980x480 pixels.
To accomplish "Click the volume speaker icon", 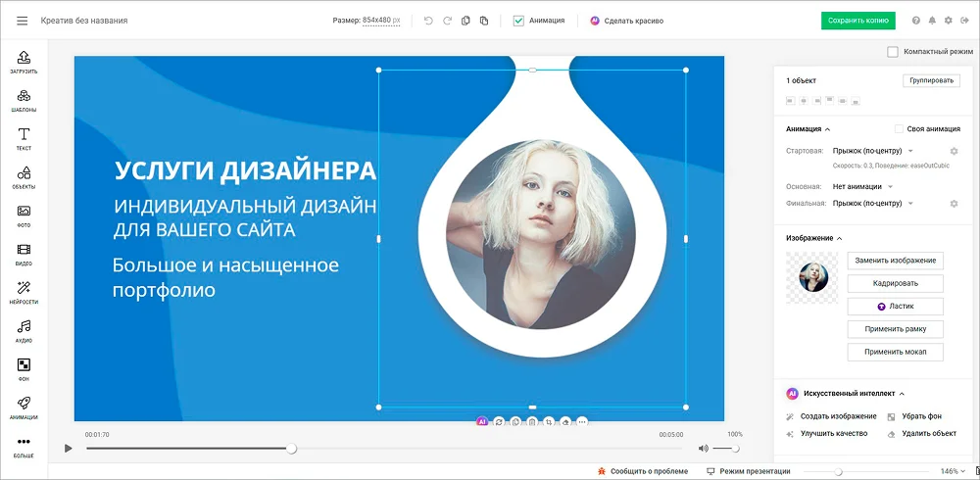I will pyautogui.click(x=703, y=448).
